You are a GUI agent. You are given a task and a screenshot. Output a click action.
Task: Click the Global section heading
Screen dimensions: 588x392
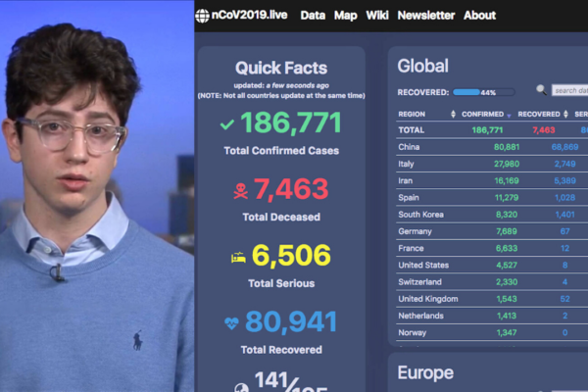[x=422, y=66]
